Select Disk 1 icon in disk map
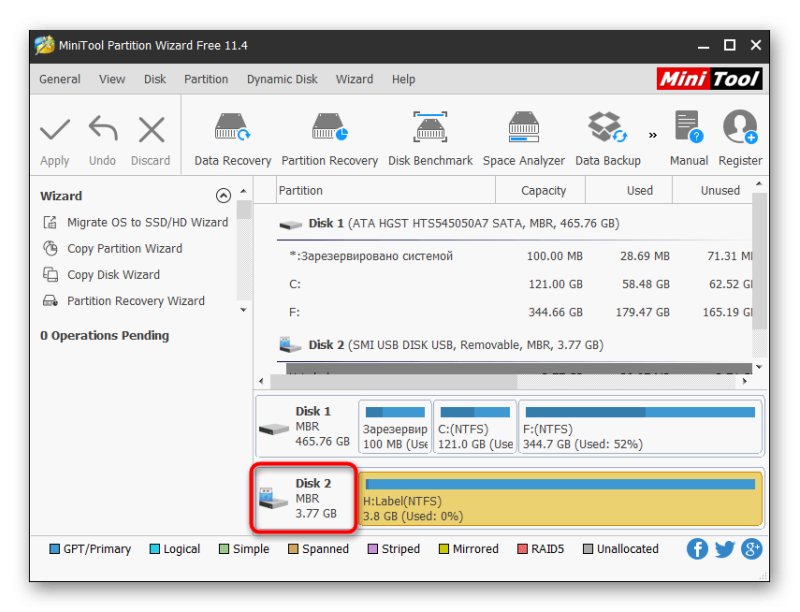 (x=274, y=429)
